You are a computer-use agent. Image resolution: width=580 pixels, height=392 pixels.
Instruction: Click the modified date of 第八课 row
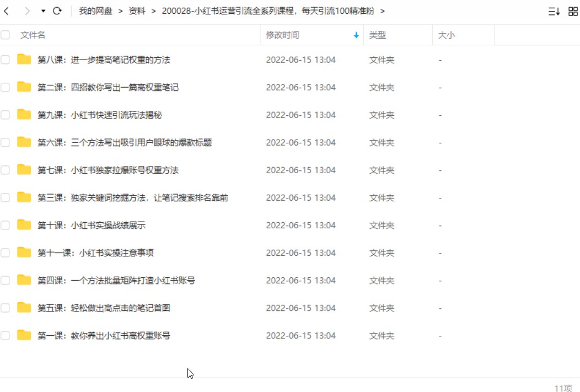click(x=300, y=60)
